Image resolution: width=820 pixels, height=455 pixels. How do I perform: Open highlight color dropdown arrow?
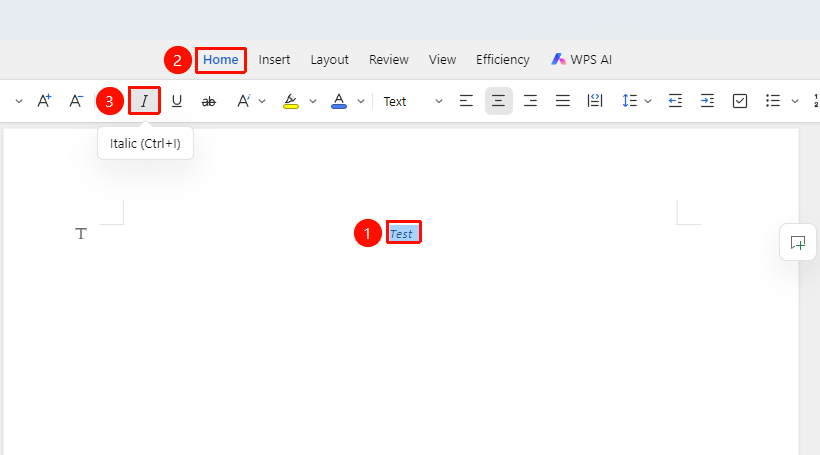313,101
